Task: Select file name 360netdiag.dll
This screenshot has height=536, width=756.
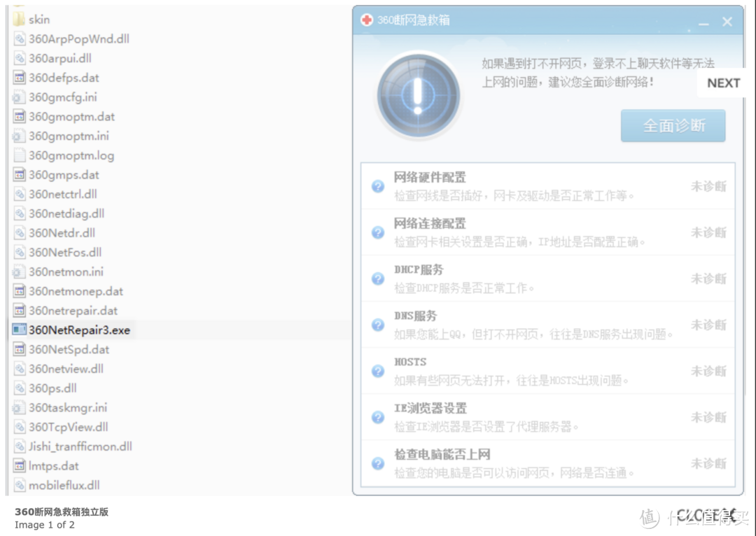Action: (66, 213)
